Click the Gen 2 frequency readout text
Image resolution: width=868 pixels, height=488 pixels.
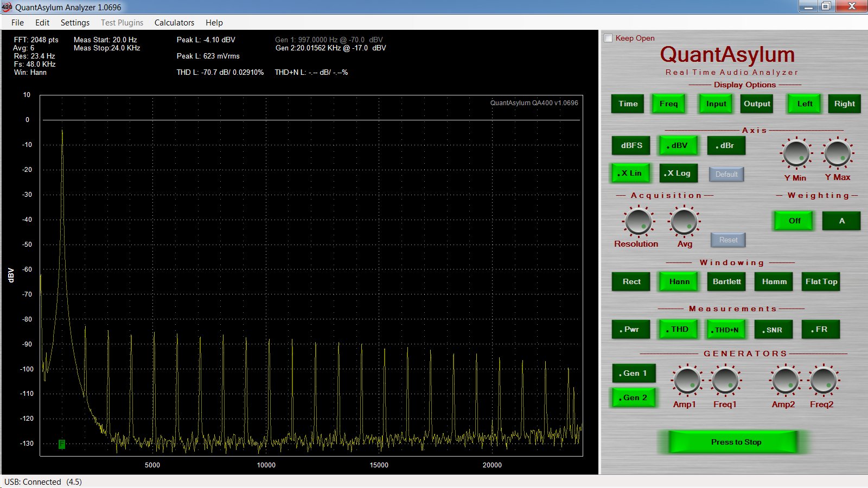[331, 48]
